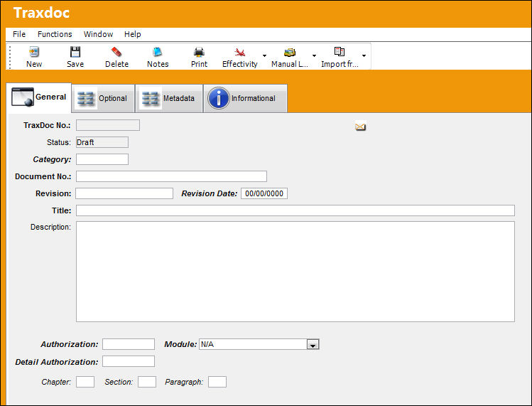Open Notes from the toolbar
532x406 pixels.
pos(158,52)
